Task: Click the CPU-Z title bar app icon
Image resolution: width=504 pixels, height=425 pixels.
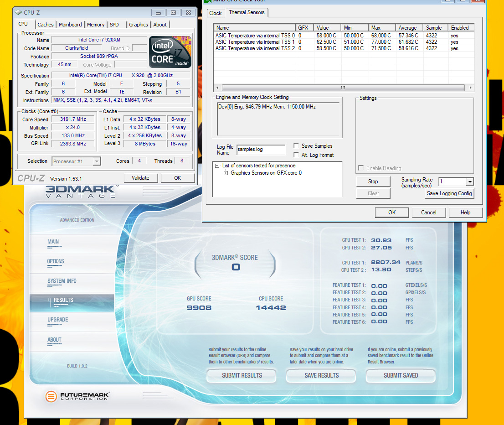Action: [x=18, y=13]
